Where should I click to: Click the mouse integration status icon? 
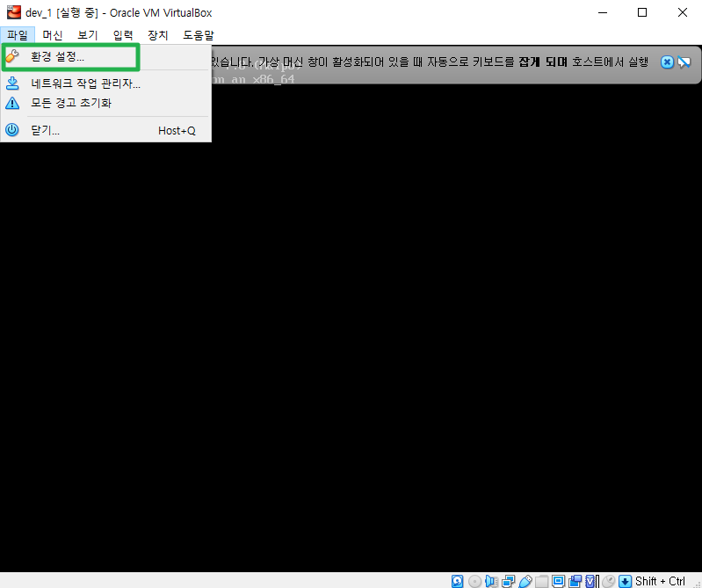pyautogui.click(x=609, y=581)
